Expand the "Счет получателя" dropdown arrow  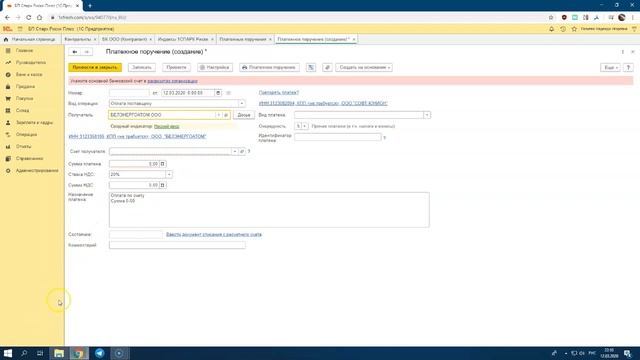234,151
